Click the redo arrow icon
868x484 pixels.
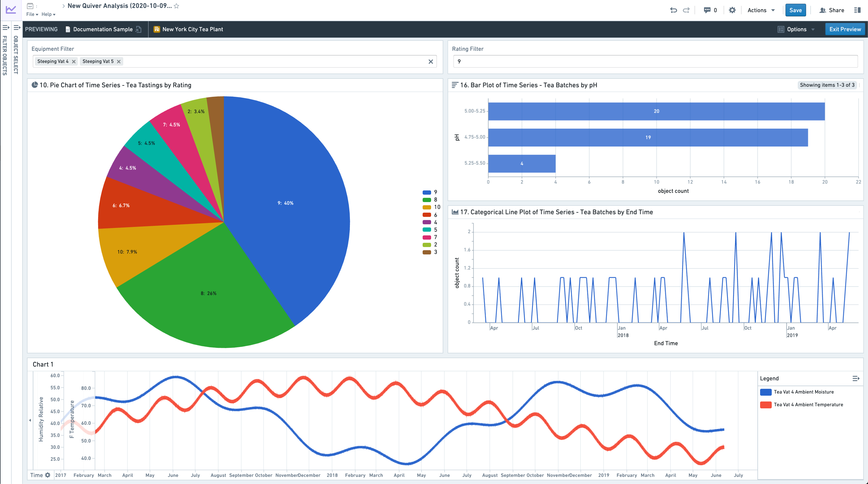pyautogui.click(x=686, y=10)
